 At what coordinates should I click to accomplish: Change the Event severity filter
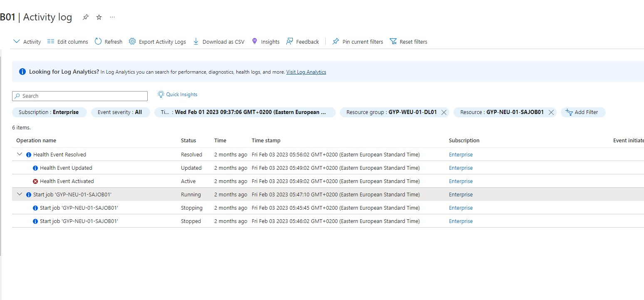point(121,112)
